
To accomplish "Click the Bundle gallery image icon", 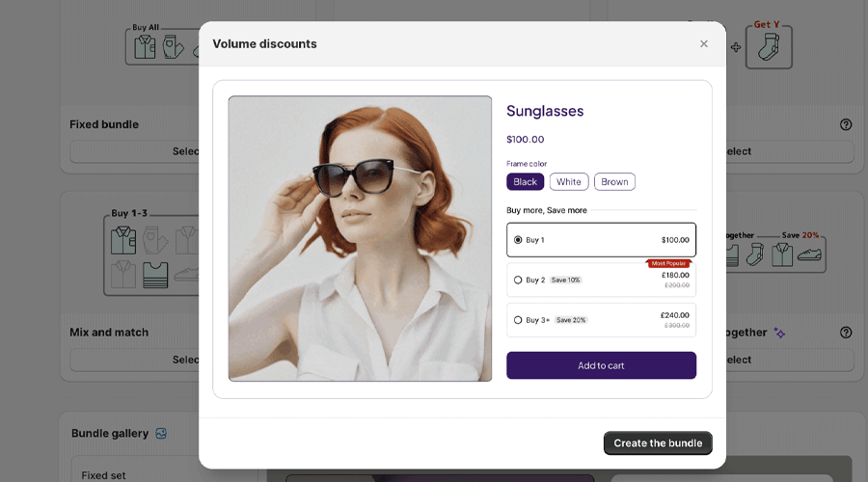I will click(x=161, y=433).
